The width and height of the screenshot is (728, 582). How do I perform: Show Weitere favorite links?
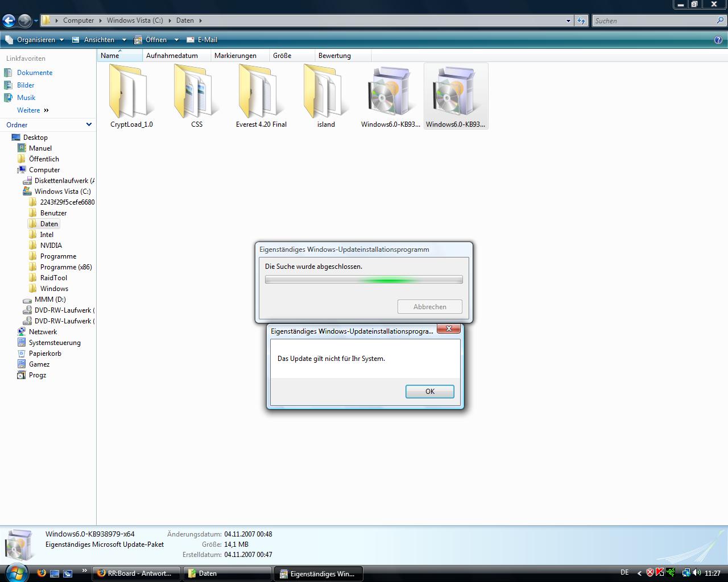tap(33, 110)
